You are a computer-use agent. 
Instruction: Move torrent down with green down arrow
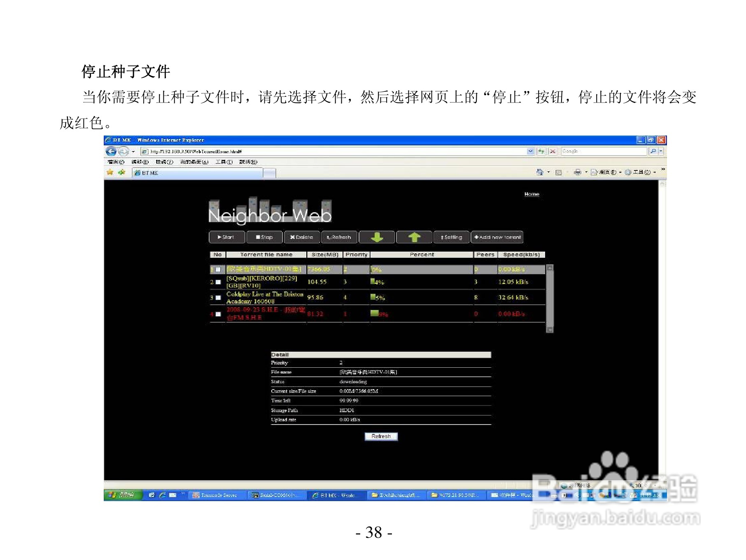pos(377,237)
